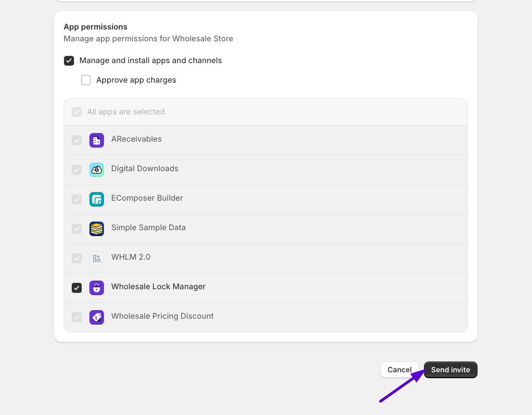Click the Simple Sample Data label
This screenshot has height=415, width=532.
click(148, 227)
